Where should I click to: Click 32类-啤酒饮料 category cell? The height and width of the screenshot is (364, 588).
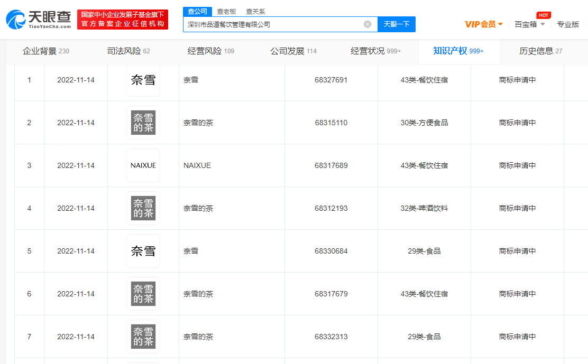[x=424, y=208]
